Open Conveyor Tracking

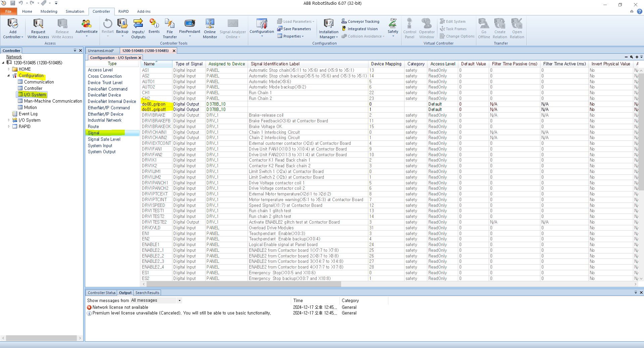coord(360,21)
